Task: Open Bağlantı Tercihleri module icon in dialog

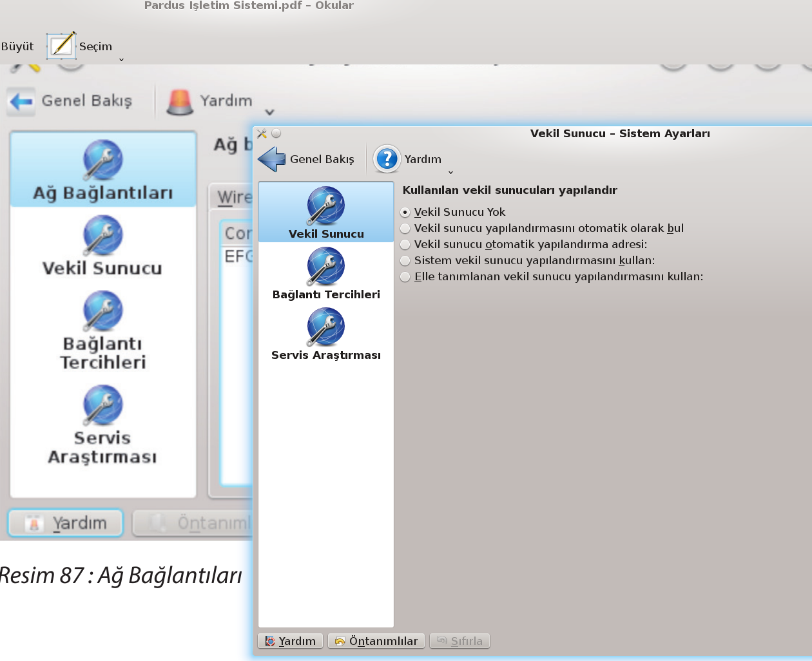Action: click(x=325, y=267)
